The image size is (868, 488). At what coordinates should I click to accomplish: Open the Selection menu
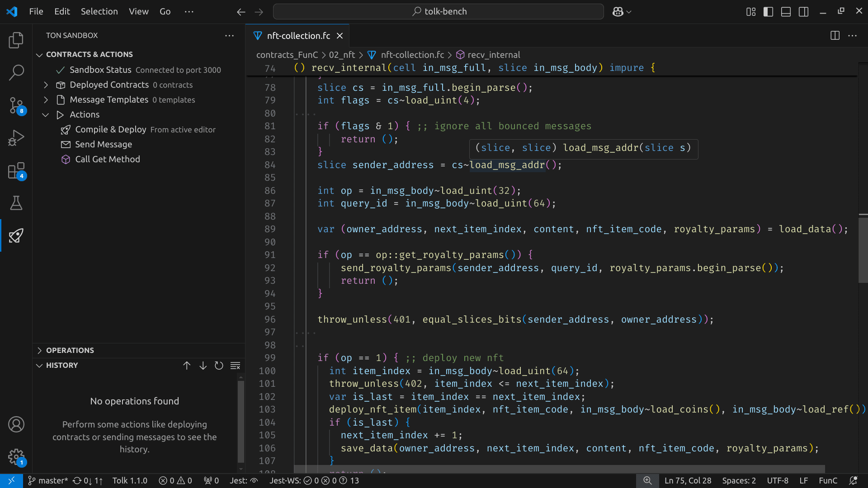[x=99, y=12]
